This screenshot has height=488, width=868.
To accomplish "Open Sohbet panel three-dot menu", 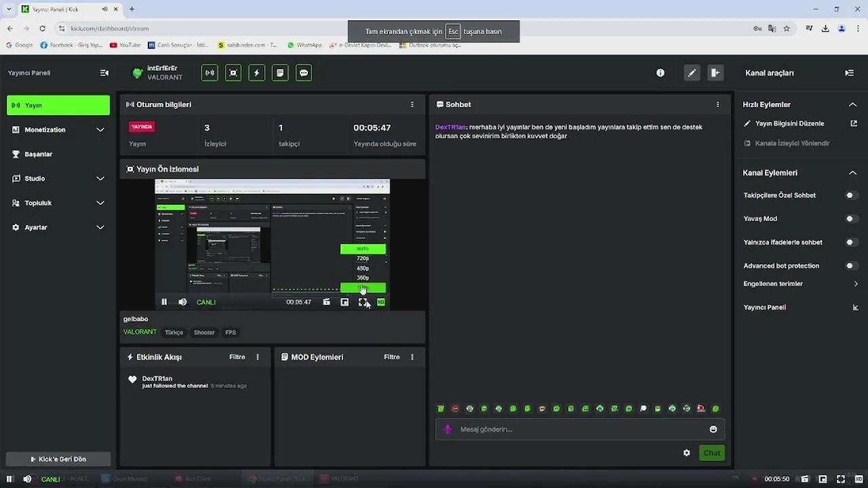I will pyautogui.click(x=717, y=104).
